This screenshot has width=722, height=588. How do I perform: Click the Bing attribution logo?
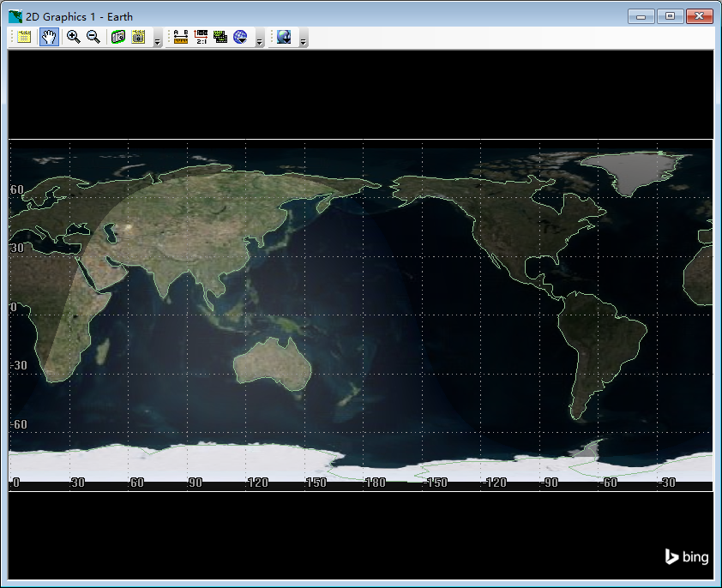coord(685,556)
